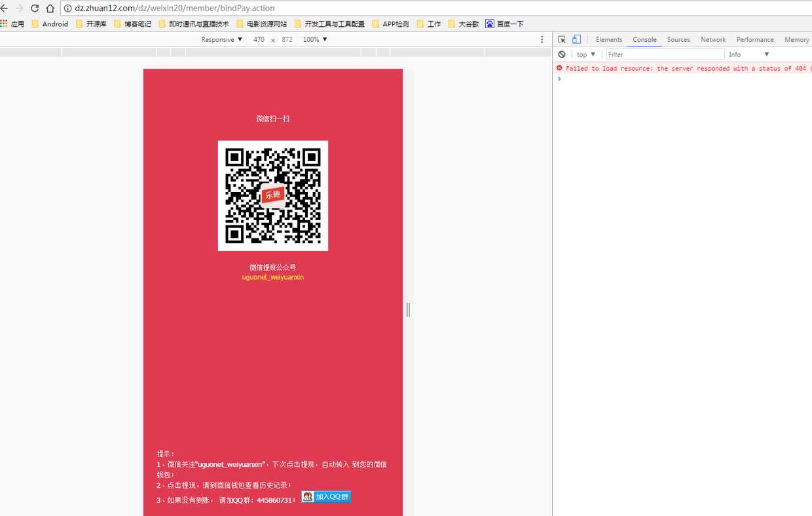
Task: Clear the console with the clear icon
Action: (562, 54)
